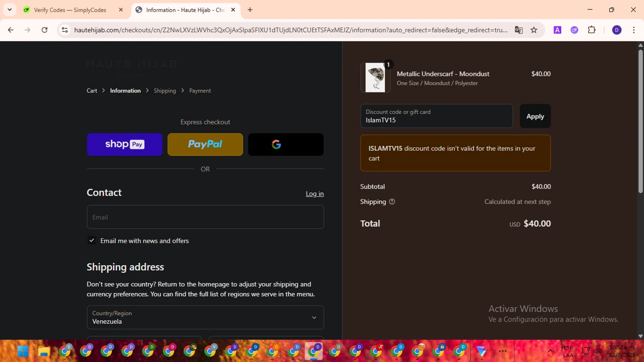This screenshot has height=362, width=644.
Task: Pay with PayPal express checkout
Action: tap(205, 144)
